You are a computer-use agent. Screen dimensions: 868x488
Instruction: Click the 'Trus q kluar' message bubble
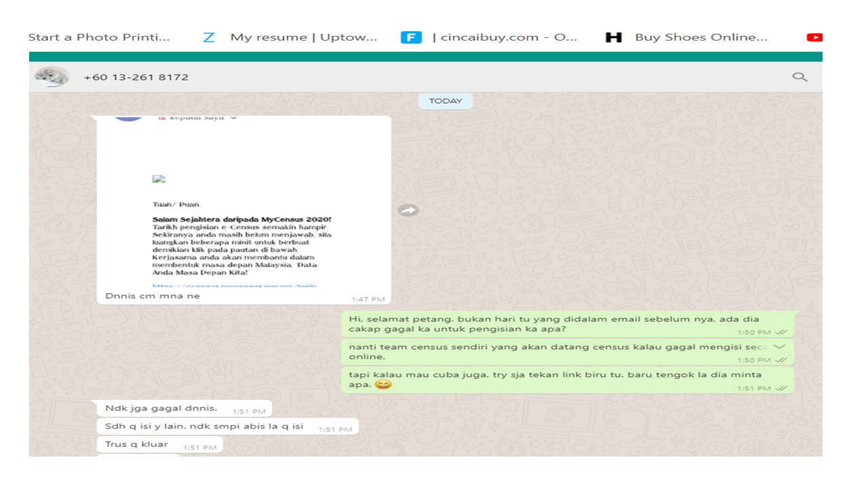point(136,445)
